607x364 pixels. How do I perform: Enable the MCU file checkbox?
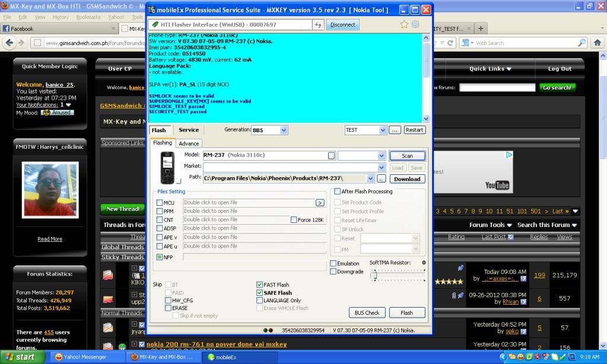tap(160, 202)
